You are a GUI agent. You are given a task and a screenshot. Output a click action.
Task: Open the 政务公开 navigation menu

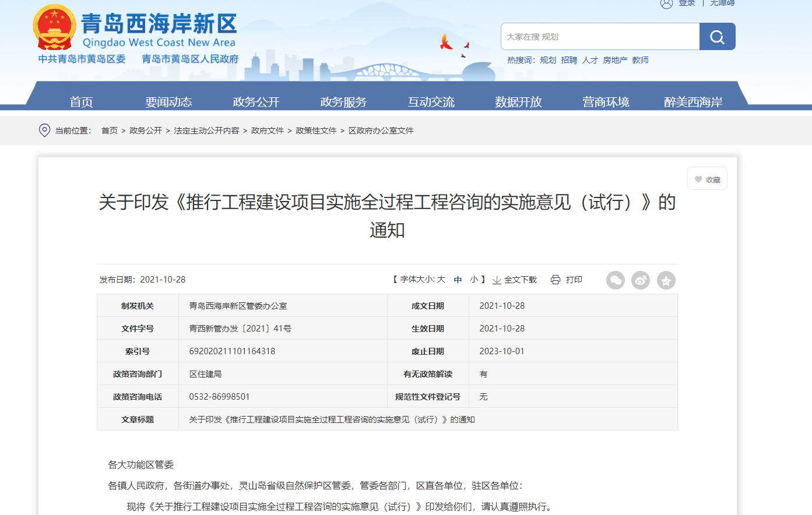[256, 101]
